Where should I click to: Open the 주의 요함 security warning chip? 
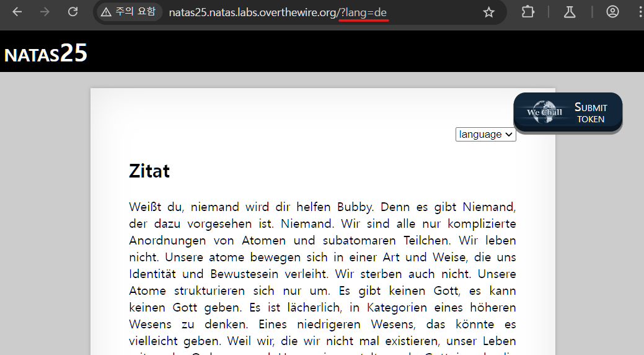tap(128, 12)
